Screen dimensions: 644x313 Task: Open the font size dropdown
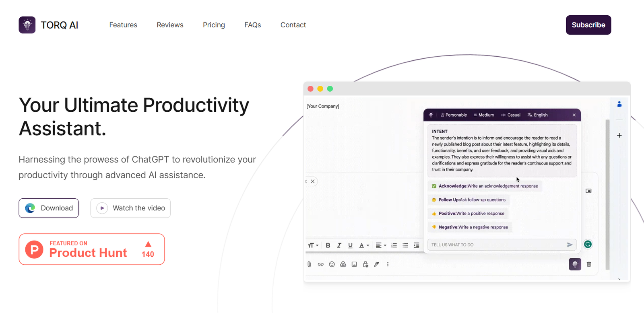313,245
